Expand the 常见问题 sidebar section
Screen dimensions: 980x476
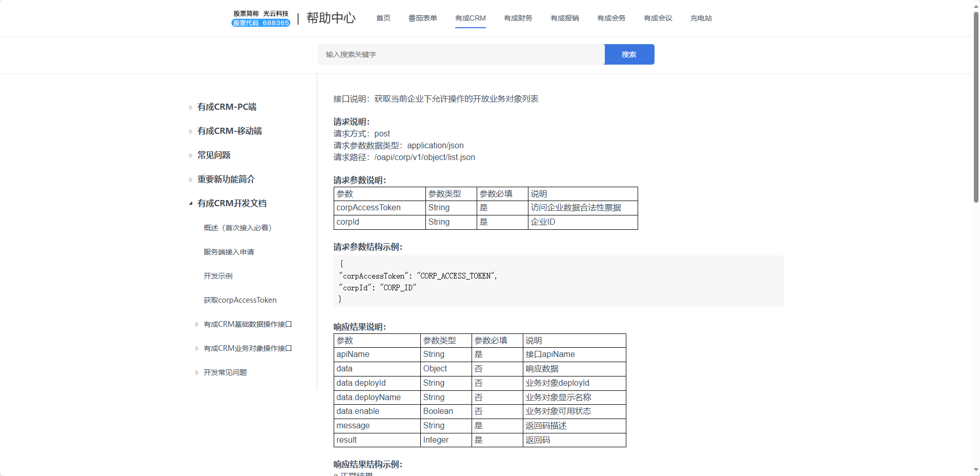point(191,156)
